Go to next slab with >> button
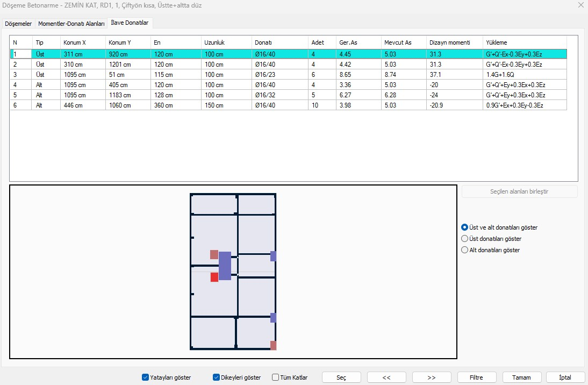This screenshot has width=588, height=385. click(x=431, y=377)
